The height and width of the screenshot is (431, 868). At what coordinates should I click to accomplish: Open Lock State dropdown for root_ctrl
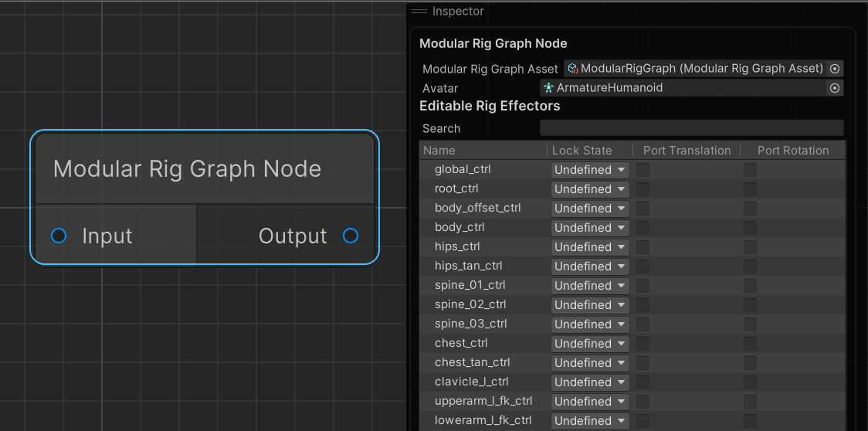pyautogui.click(x=590, y=189)
